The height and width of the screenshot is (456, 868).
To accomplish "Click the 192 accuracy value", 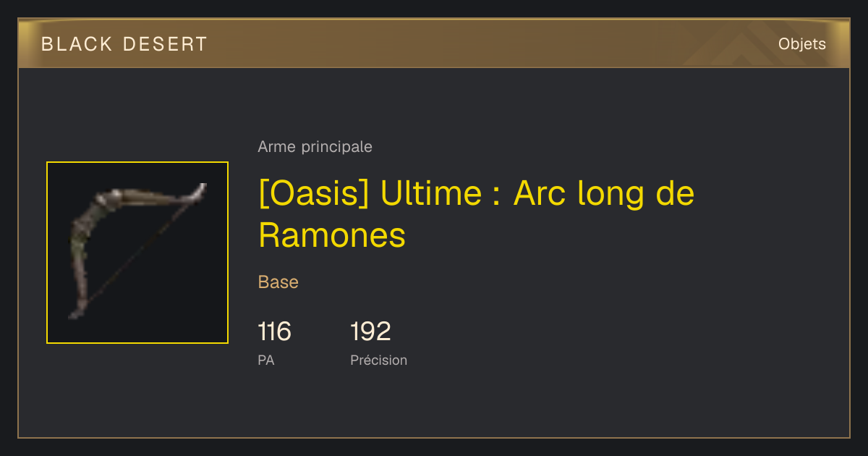I will (370, 332).
